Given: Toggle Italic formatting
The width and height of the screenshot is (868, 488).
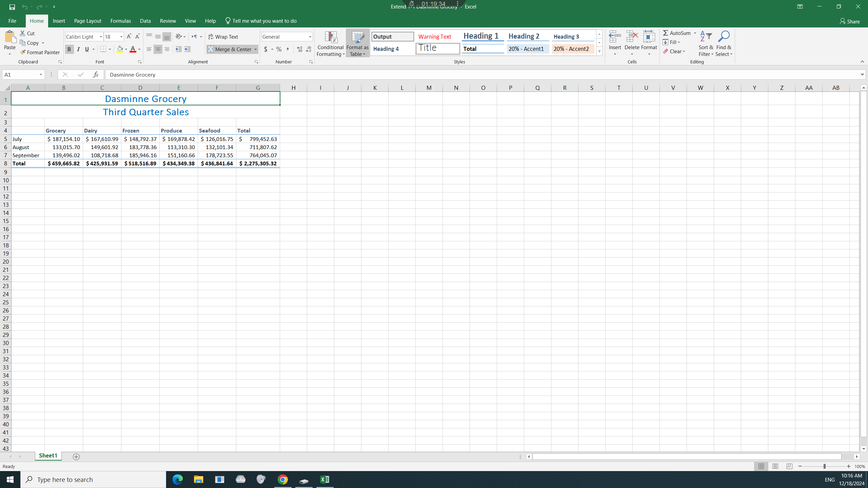Looking at the screenshot, I should point(78,49).
